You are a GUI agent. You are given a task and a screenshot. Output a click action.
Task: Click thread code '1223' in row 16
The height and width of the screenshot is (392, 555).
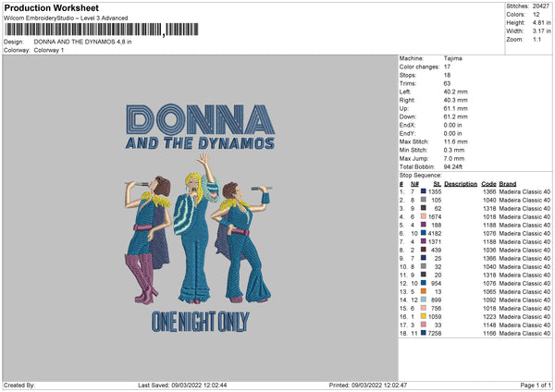[x=489, y=316]
